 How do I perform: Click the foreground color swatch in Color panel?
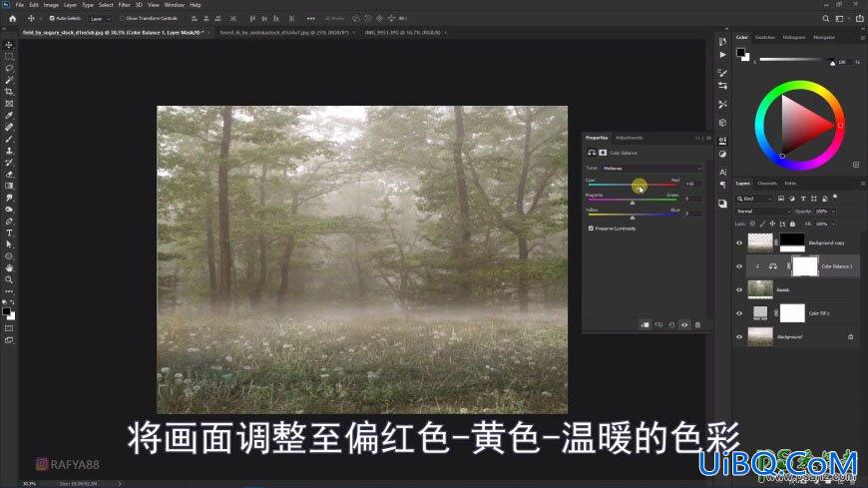[x=740, y=52]
